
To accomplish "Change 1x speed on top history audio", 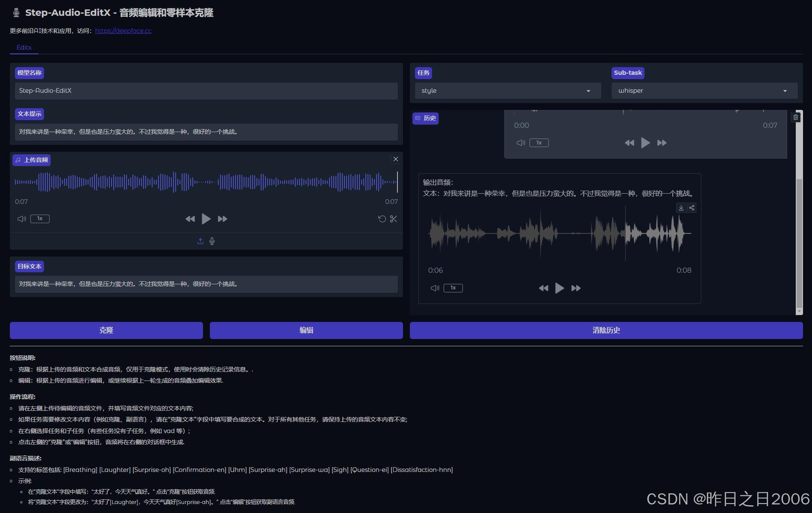I will [x=539, y=143].
